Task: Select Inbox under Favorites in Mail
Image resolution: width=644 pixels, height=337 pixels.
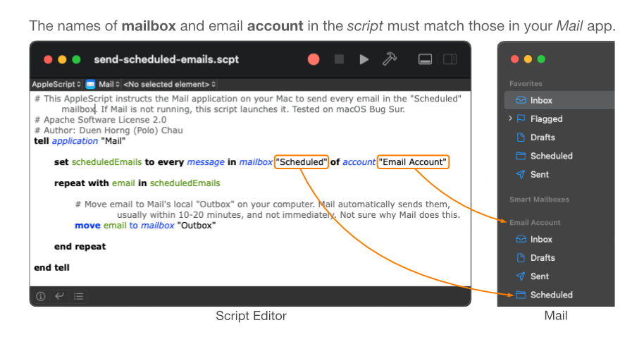Action: (559, 100)
